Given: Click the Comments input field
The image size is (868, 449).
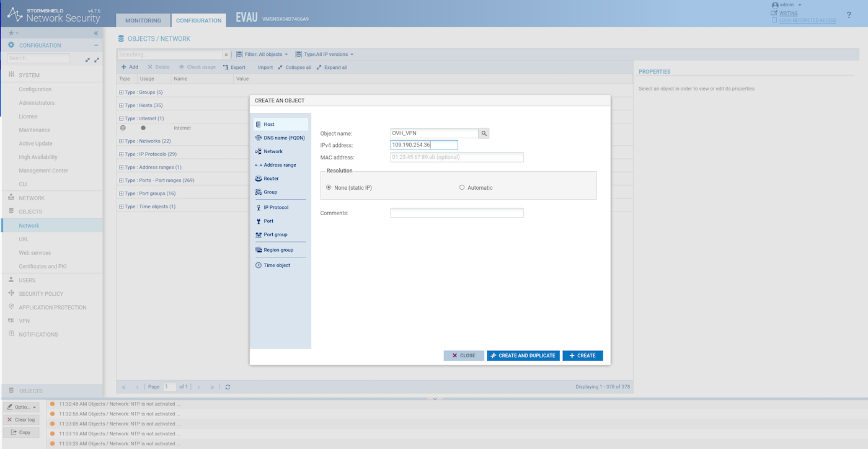Looking at the screenshot, I should [456, 213].
